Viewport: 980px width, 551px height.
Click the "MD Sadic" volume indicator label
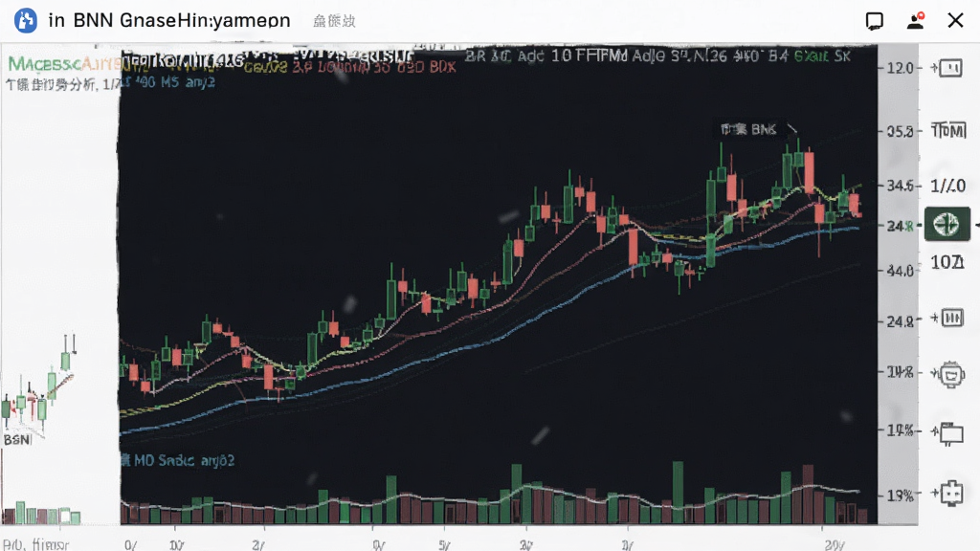(x=178, y=460)
